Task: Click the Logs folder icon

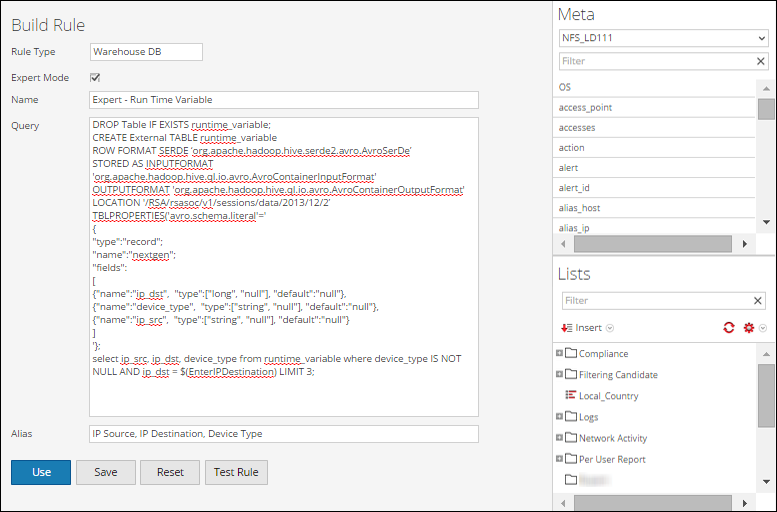Action: click(x=571, y=417)
